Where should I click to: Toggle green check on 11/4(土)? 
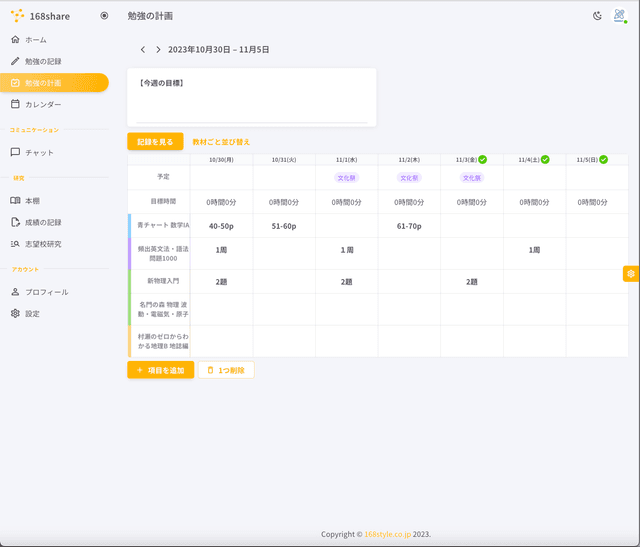pyautogui.click(x=545, y=160)
